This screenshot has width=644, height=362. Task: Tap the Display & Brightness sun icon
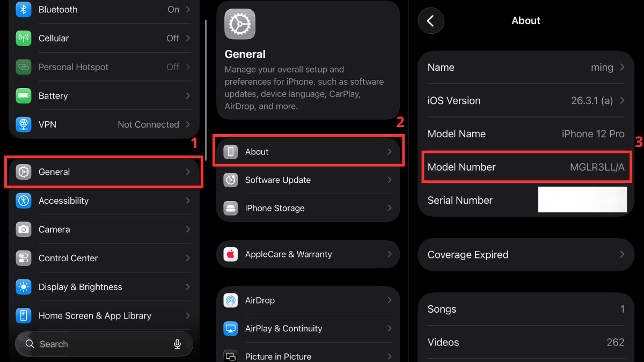point(24,287)
